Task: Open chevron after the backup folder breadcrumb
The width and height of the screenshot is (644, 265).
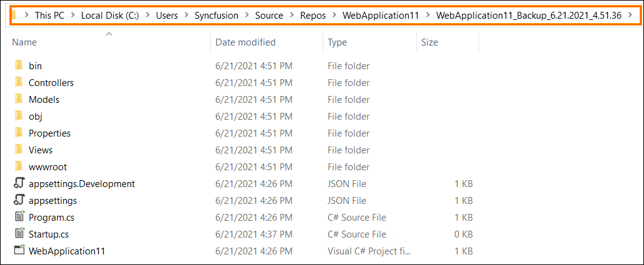Action: click(630, 16)
